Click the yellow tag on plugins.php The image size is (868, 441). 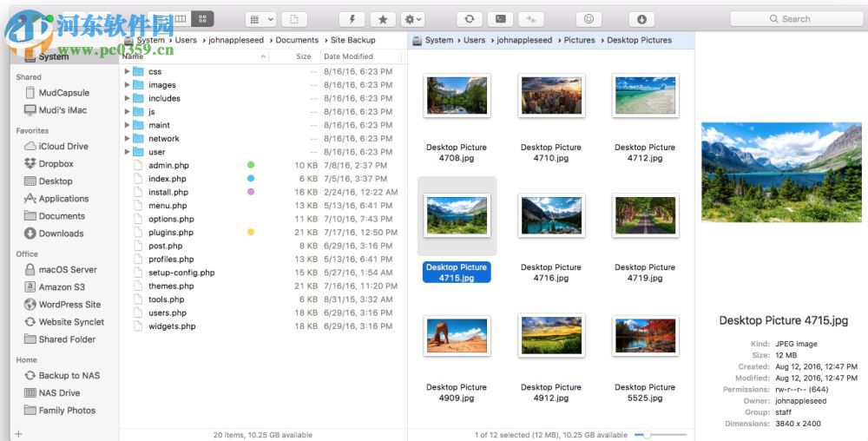coord(251,232)
